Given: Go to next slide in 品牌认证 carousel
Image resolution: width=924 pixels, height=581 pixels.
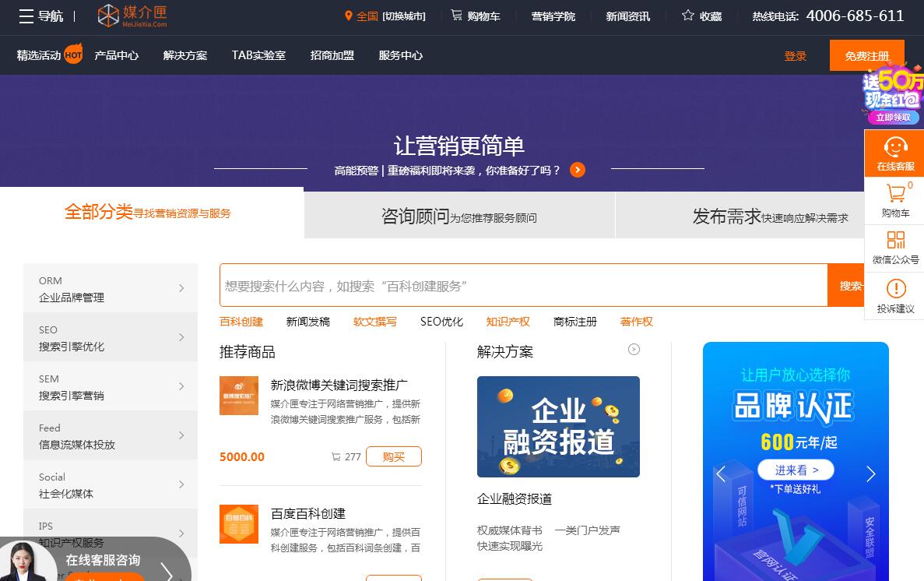Looking at the screenshot, I should click(x=870, y=474).
